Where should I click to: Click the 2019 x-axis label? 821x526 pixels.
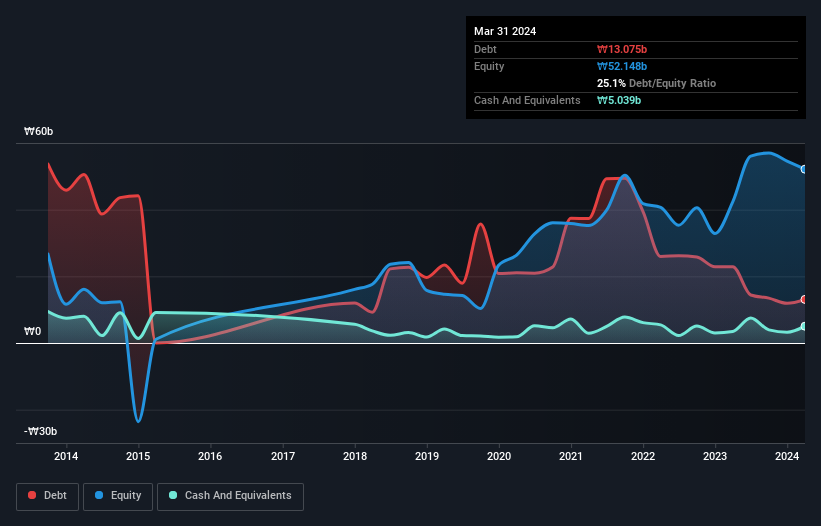pos(427,456)
